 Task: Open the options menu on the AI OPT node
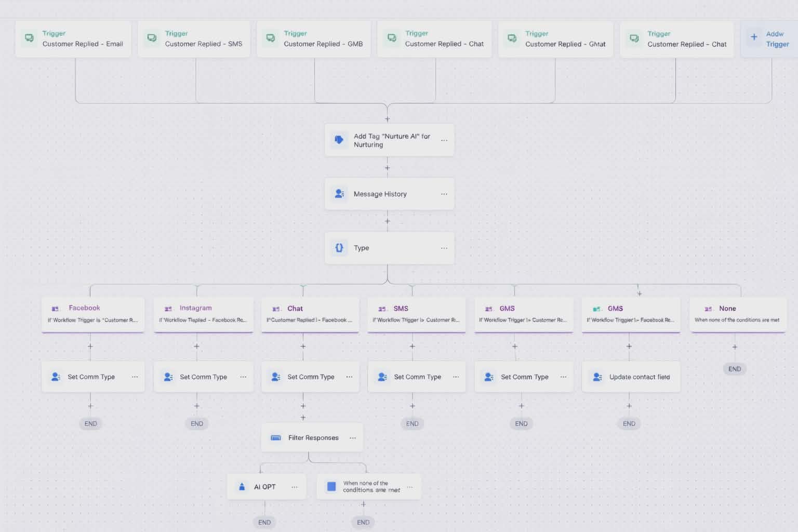pos(295,486)
